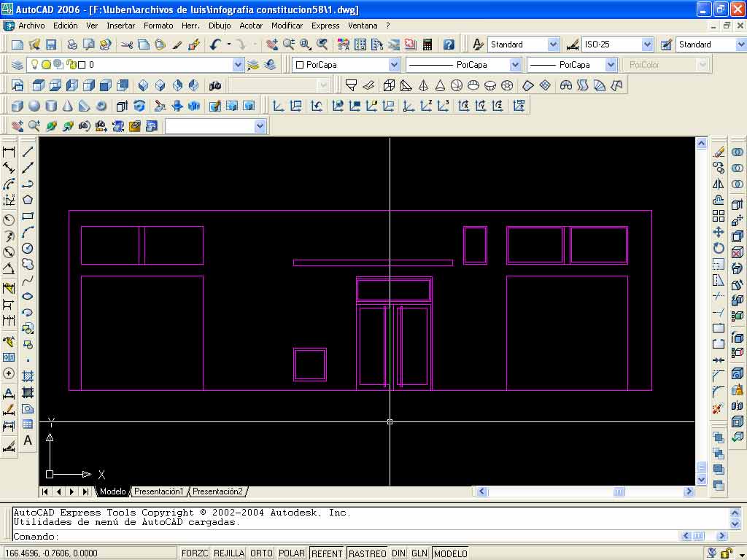Select the Hatch tool
This screenshot has width=747, height=560.
click(28, 377)
